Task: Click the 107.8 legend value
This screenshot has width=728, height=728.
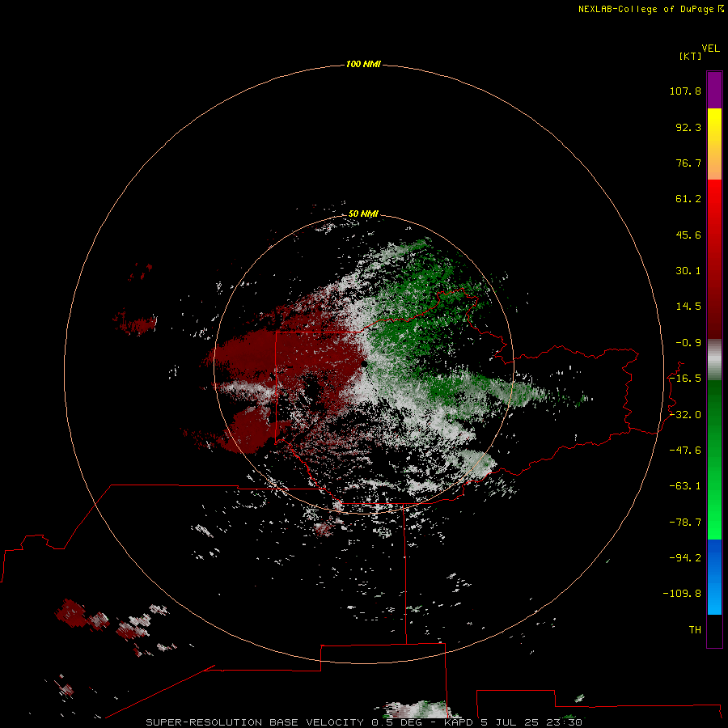Action: pyautogui.click(x=685, y=91)
